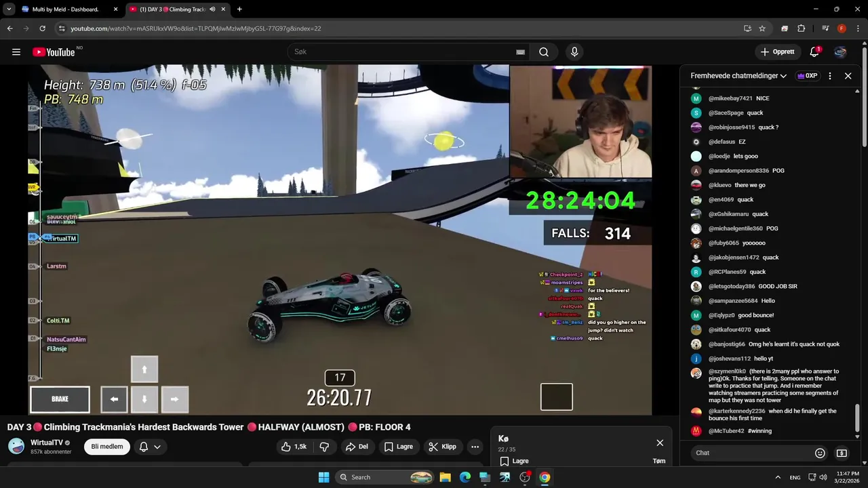
Task: Open Chrome three-dot menu
Action: (858, 28)
